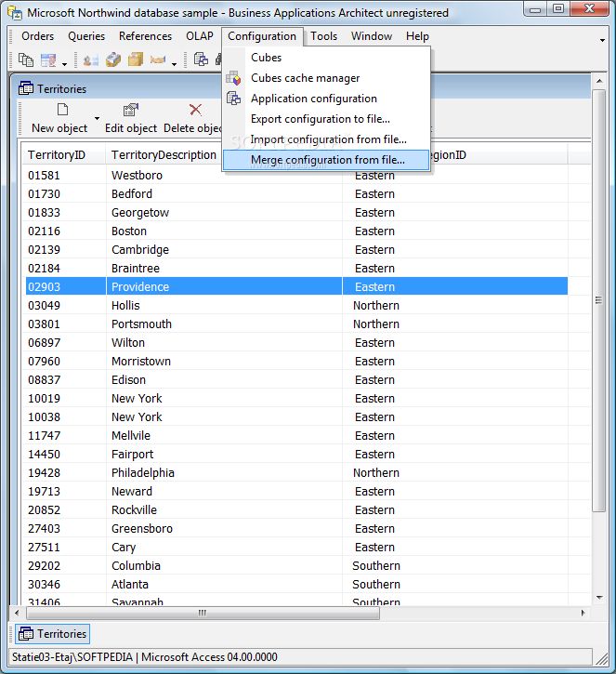Screen dimensions: 616x674
Task: Click the red X Delete object icon
Action: [x=195, y=110]
